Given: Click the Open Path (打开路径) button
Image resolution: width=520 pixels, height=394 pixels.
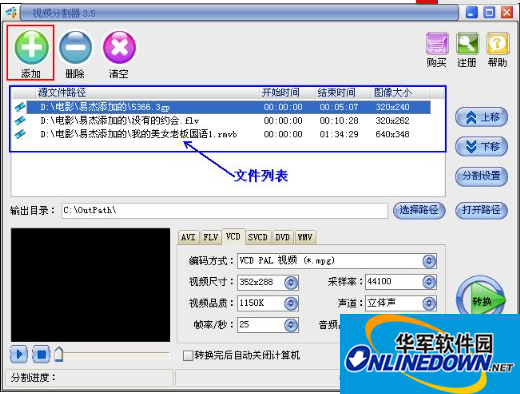Looking at the screenshot, I should (x=481, y=210).
